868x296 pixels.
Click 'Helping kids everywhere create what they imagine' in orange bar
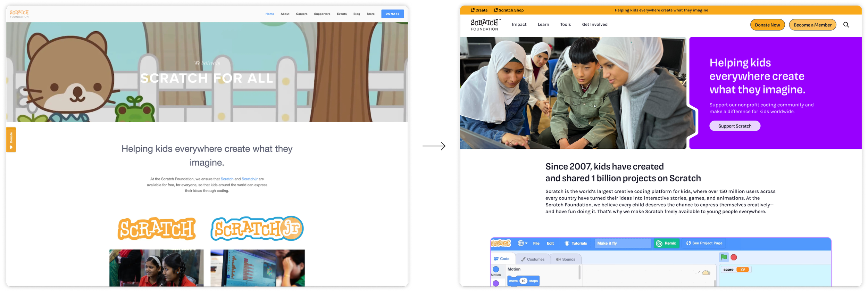click(661, 10)
